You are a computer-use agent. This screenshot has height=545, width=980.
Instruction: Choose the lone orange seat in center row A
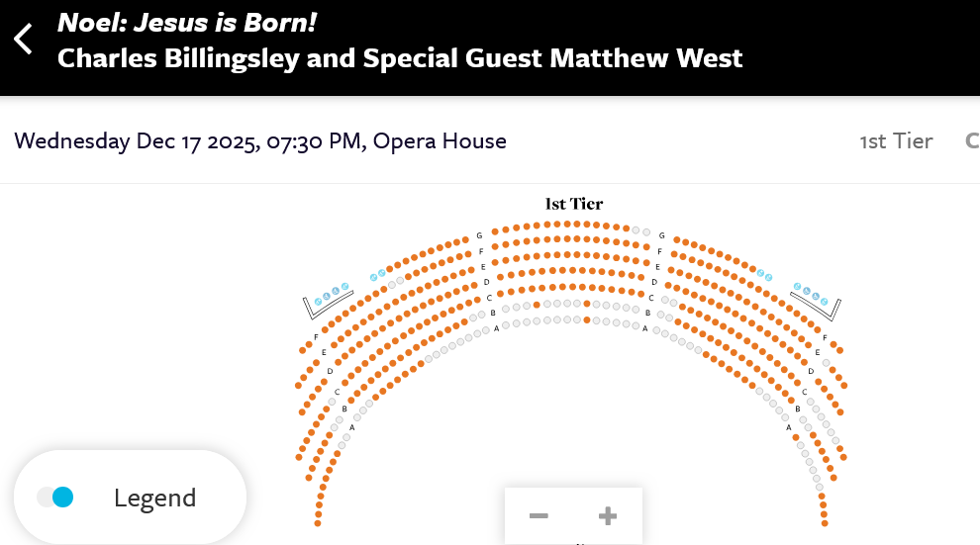coord(587,320)
